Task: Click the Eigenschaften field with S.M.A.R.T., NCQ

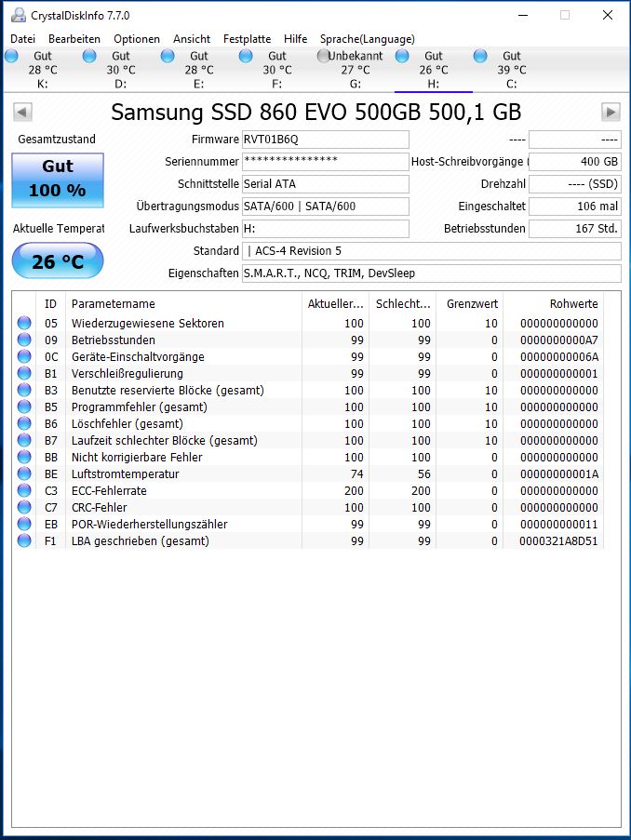Action: (432, 273)
